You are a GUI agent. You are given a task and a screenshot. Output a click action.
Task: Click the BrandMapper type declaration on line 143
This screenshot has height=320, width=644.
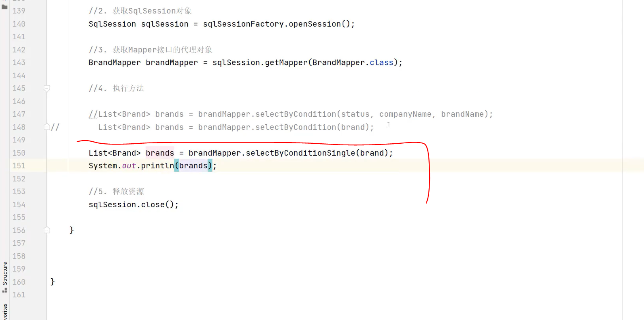pos(115,62)
